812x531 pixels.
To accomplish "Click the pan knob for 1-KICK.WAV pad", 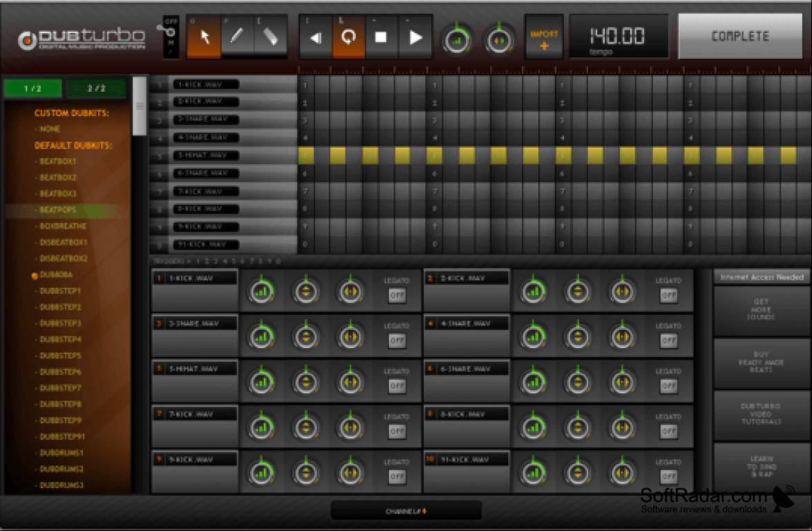I will (350, 291).
